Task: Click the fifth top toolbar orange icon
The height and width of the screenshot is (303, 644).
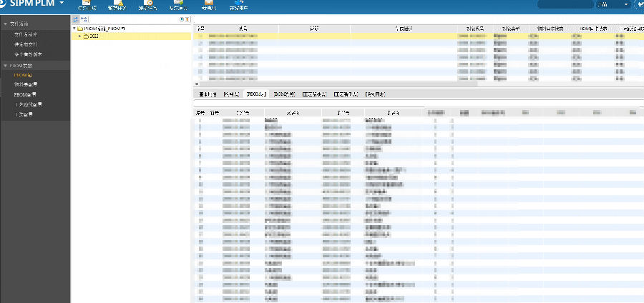Action: [x=208, y=4]
